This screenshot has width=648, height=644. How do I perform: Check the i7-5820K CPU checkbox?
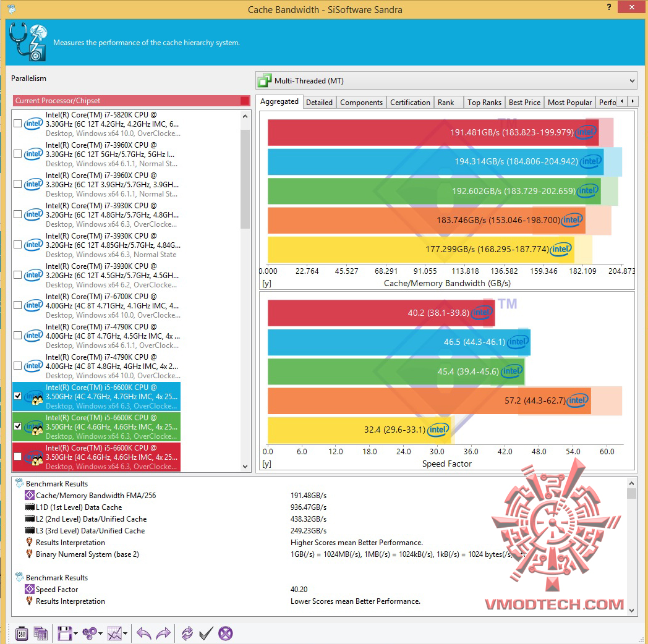(17, 124)
